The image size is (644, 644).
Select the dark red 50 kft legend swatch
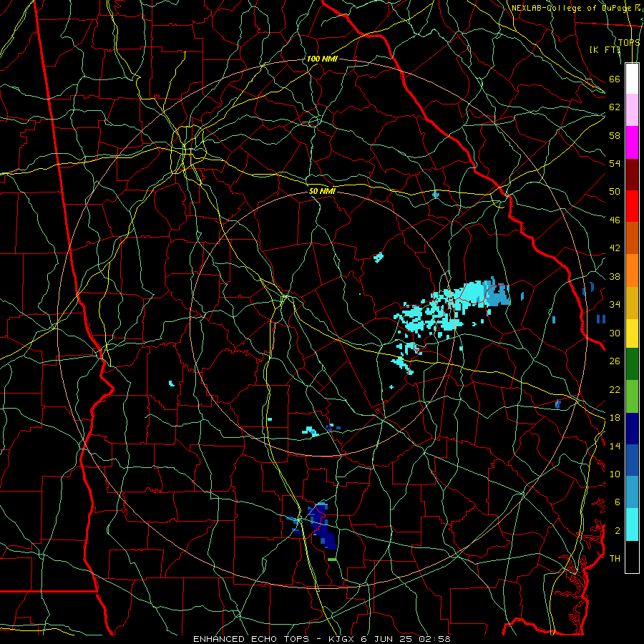[x=632, y=174]
